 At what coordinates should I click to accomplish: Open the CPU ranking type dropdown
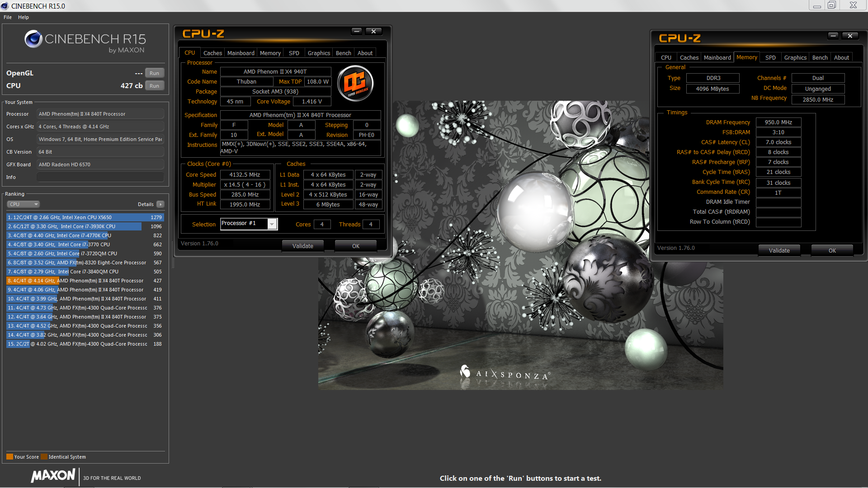coord(24,204)
